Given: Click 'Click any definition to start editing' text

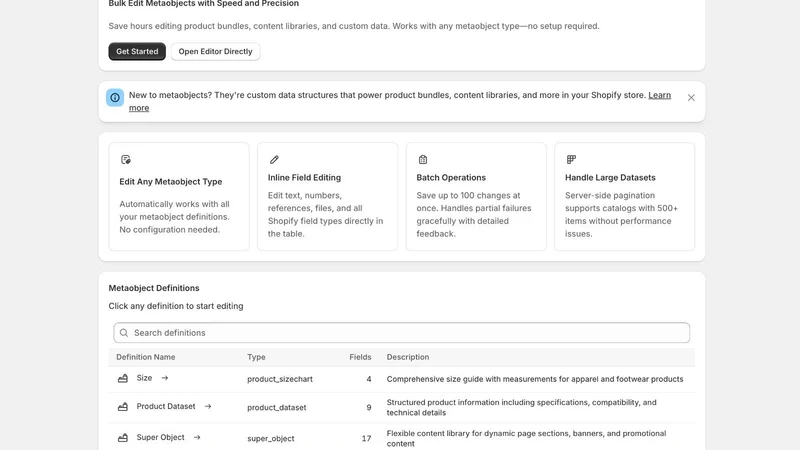Looking at the screenshot, I should [x=176, y=306].
